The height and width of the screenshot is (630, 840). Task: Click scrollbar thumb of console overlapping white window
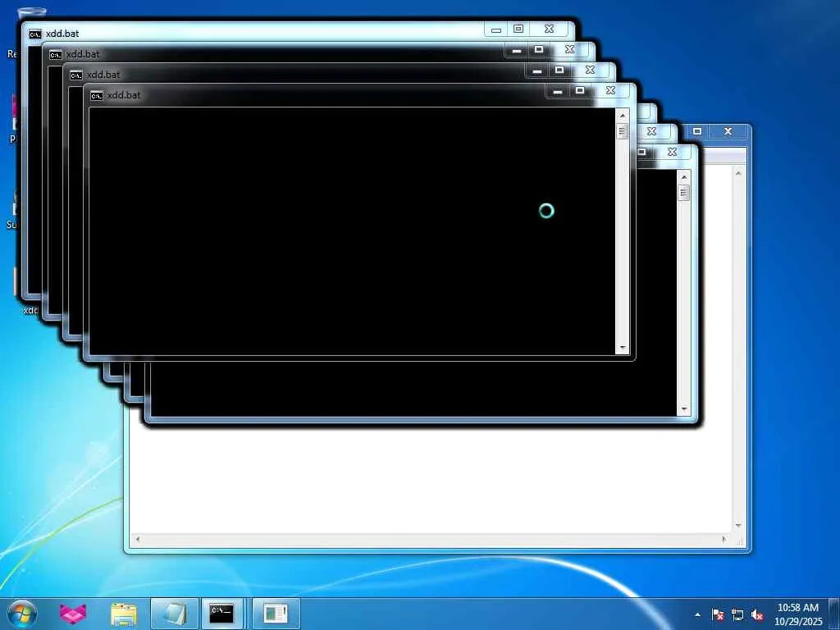coord(683,193)
